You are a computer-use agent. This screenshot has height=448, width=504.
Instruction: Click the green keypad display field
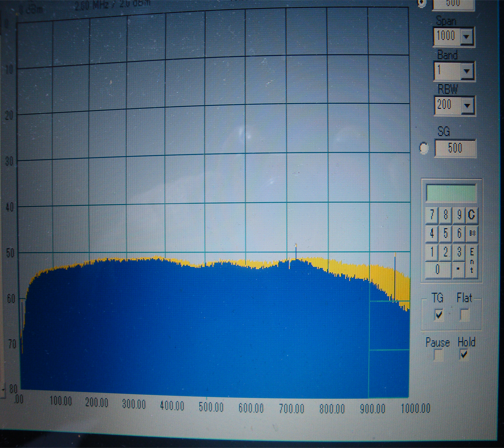pos(451,193)
